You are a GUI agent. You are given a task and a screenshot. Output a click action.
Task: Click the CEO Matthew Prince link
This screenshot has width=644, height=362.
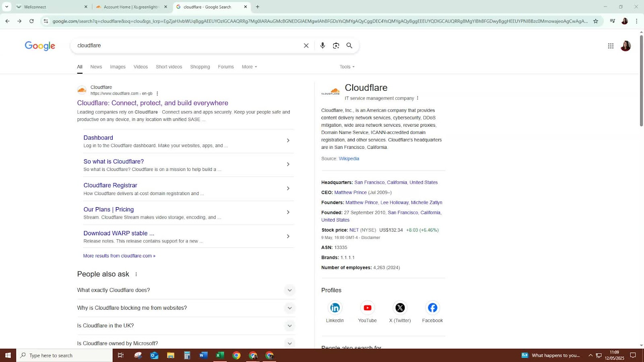[x=351, y=193]
